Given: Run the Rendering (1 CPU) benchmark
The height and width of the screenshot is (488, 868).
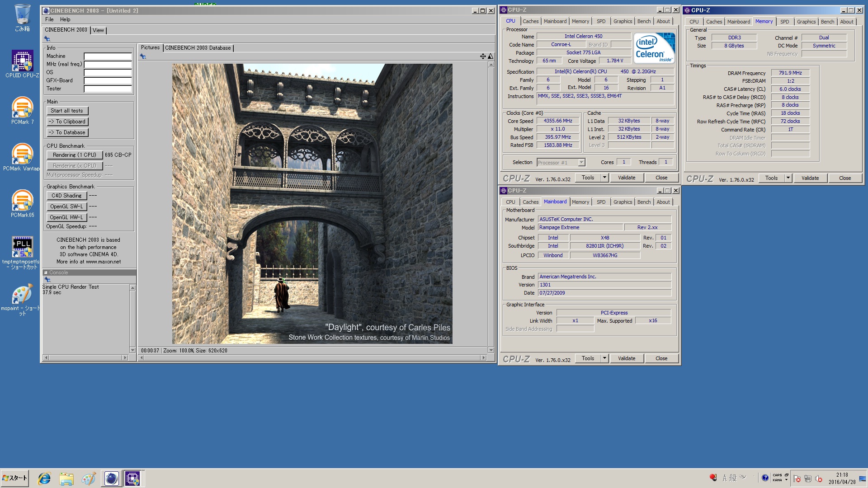Looking at the screenshot, I should (x=75, y=155).
